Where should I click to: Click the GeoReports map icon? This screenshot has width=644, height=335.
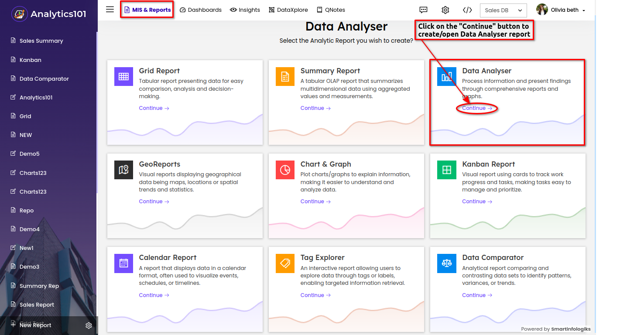click(123, 170)
